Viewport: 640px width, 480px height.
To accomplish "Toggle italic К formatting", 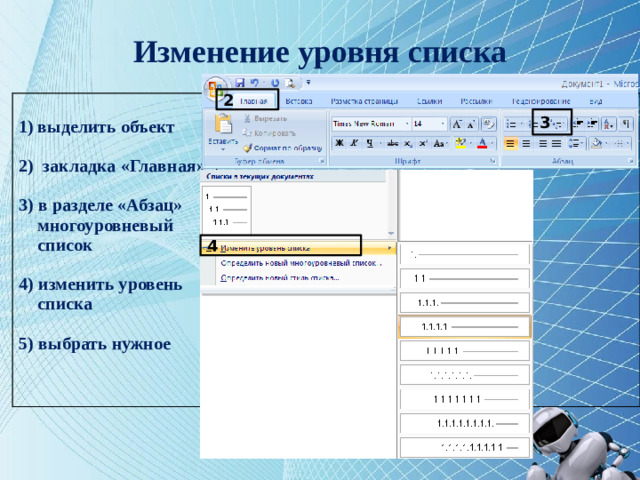I will pos(355,143).
